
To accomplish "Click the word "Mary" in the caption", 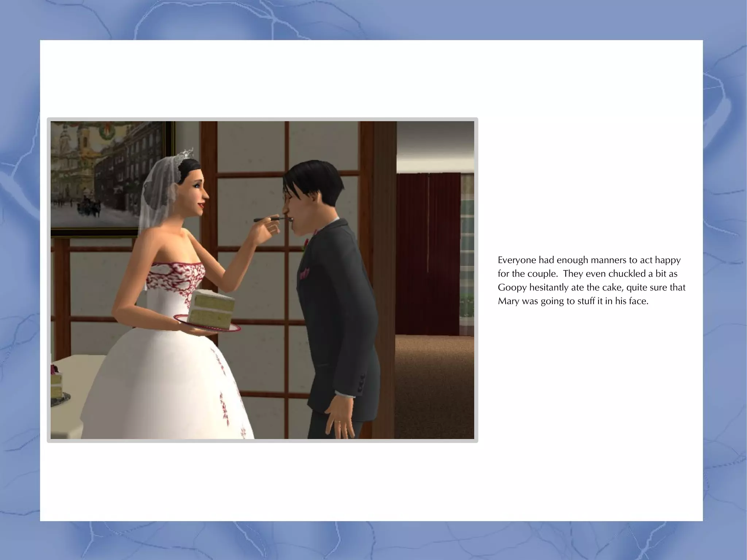I will pyautogui.click(x=508, y=301).
